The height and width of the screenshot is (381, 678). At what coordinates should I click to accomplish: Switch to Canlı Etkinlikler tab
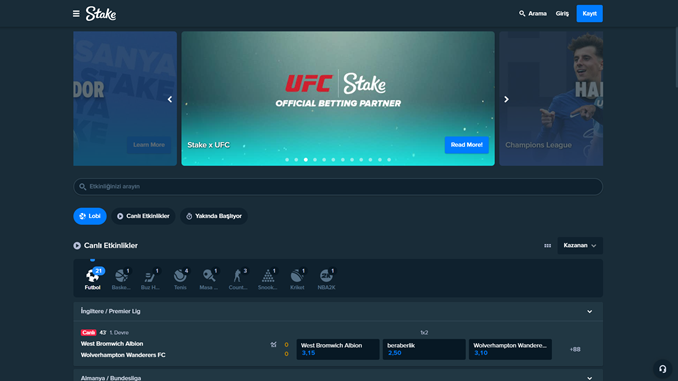click(x=143, y=216)
